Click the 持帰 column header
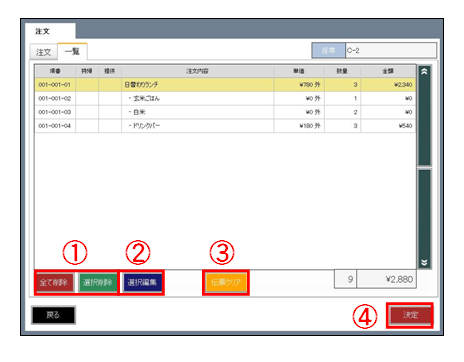This screenshot has width=464, height=362. click(87, 71)
